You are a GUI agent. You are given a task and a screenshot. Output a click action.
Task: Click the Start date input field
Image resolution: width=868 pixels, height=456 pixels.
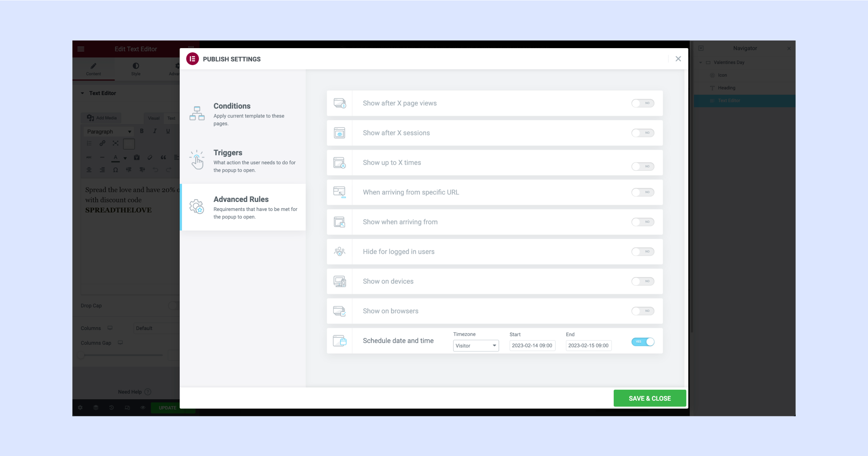click(532, 345)
